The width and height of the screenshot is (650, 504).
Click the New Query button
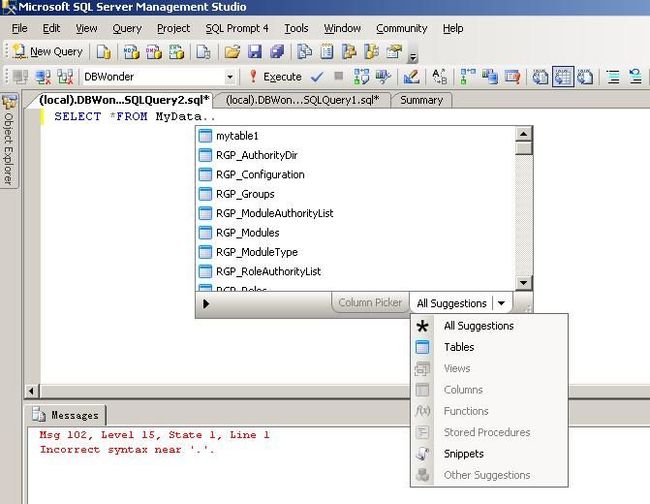point(48,52)
